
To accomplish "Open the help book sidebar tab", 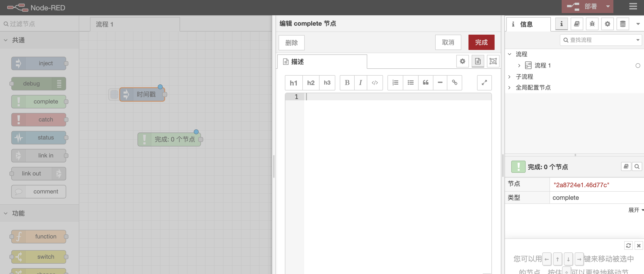I will (577, 24).
